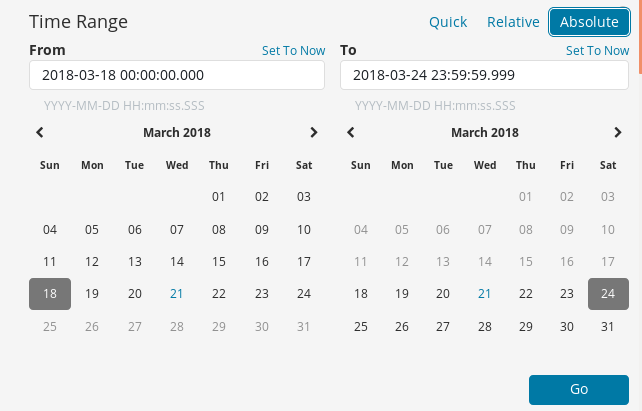Choose day 31 in the To calendar
This screenshot has width=642, height=411.
[608, 327]
